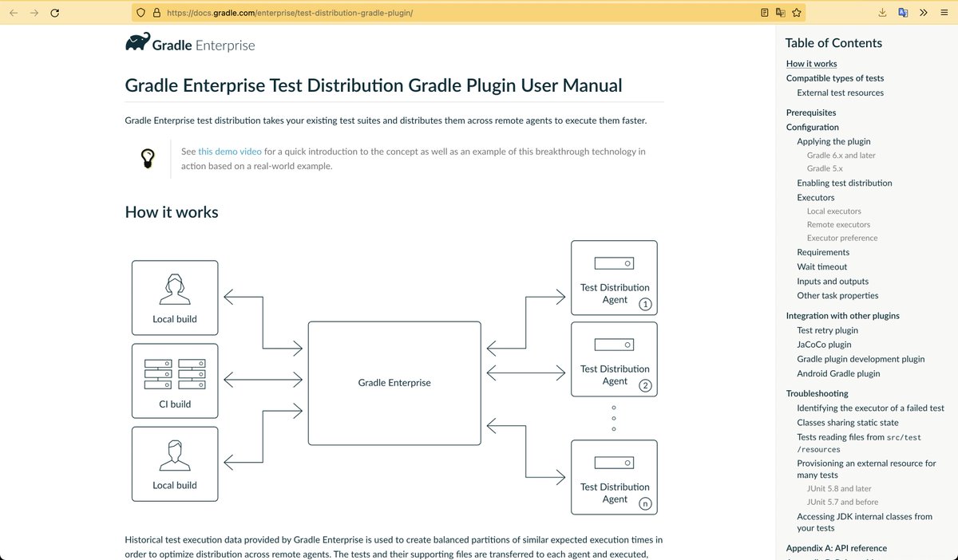
Task: Go back with the browser back arrow
Action: click(14, 13)
